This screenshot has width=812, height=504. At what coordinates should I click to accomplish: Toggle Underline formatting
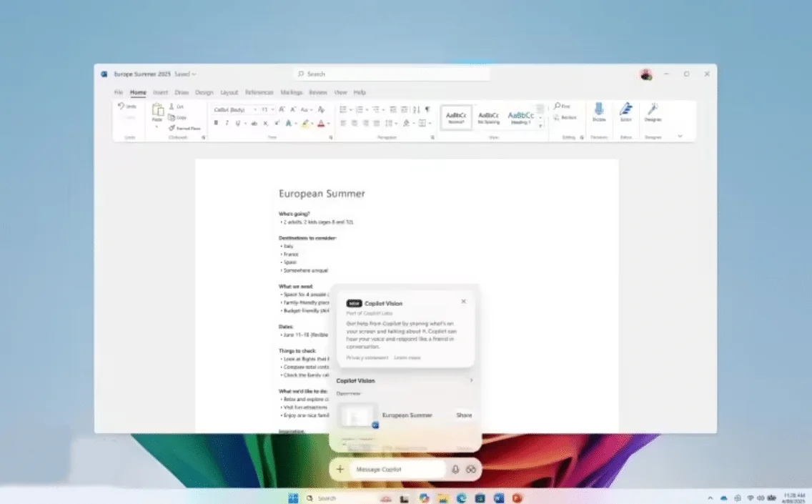pyautogui.click(x=238, y=123)
